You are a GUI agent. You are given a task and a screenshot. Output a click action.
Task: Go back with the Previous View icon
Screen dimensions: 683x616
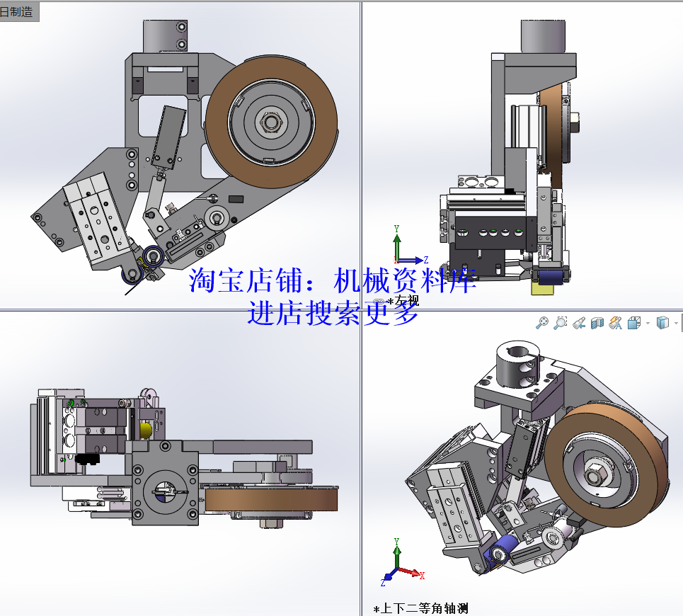(579, 323)
